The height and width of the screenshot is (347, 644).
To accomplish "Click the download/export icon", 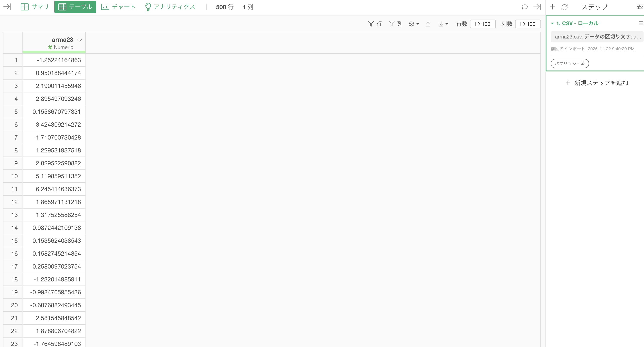I will coord(441,23).
